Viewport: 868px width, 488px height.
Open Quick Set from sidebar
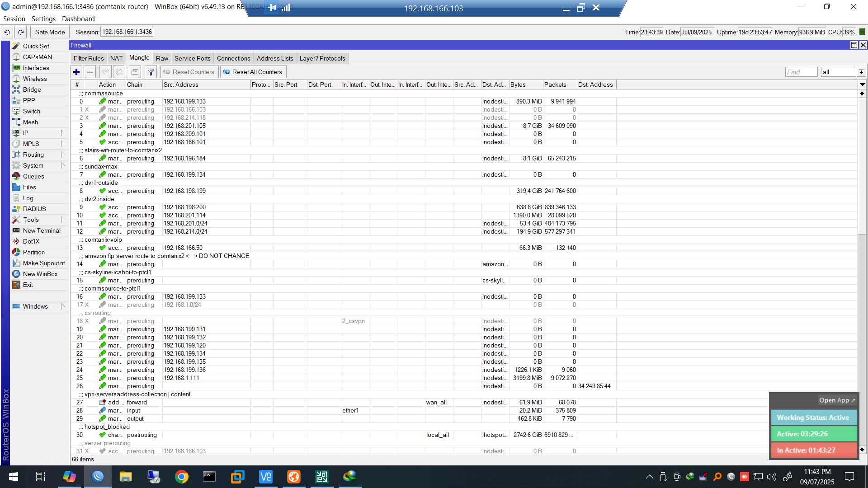[36, 46]
